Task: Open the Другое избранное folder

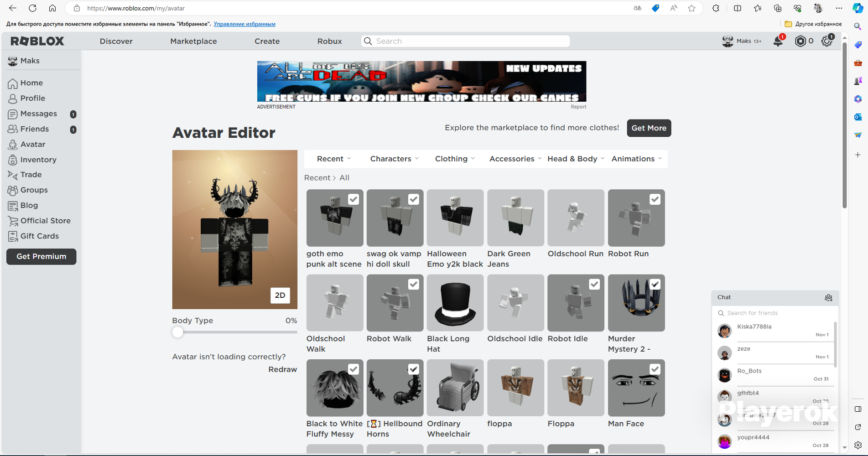Action: click(x=813, y=24)
